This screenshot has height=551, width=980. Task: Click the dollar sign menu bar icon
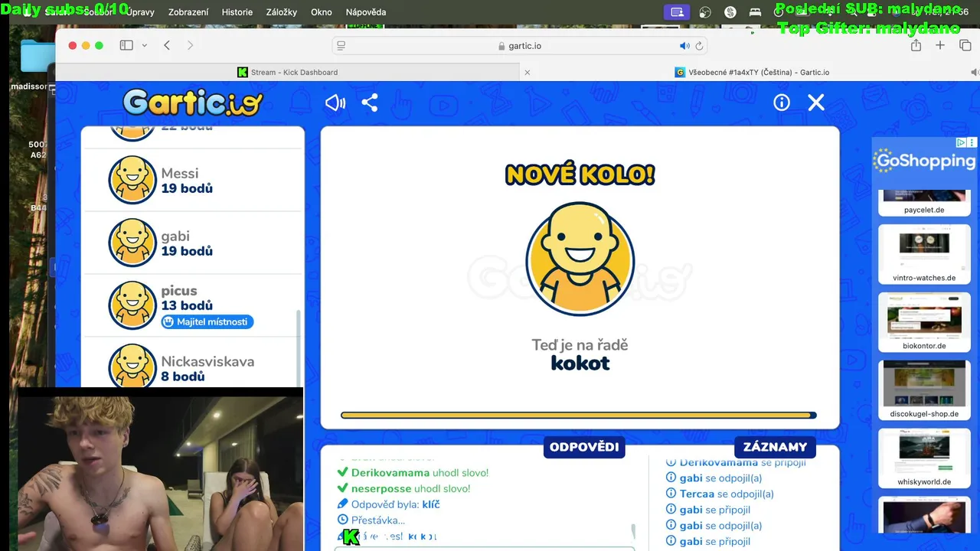tap(730, 12)
